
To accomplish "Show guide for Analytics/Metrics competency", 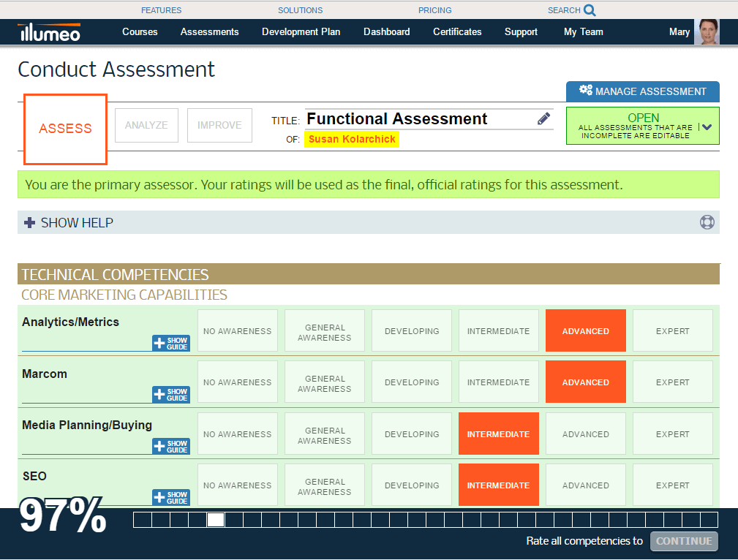I will click(x=170, y=344).
